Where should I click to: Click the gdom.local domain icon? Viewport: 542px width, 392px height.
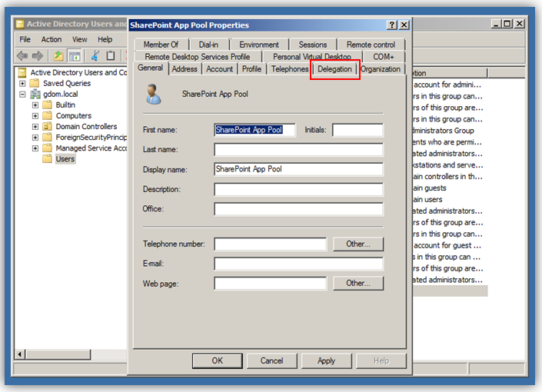coord(35,94)
